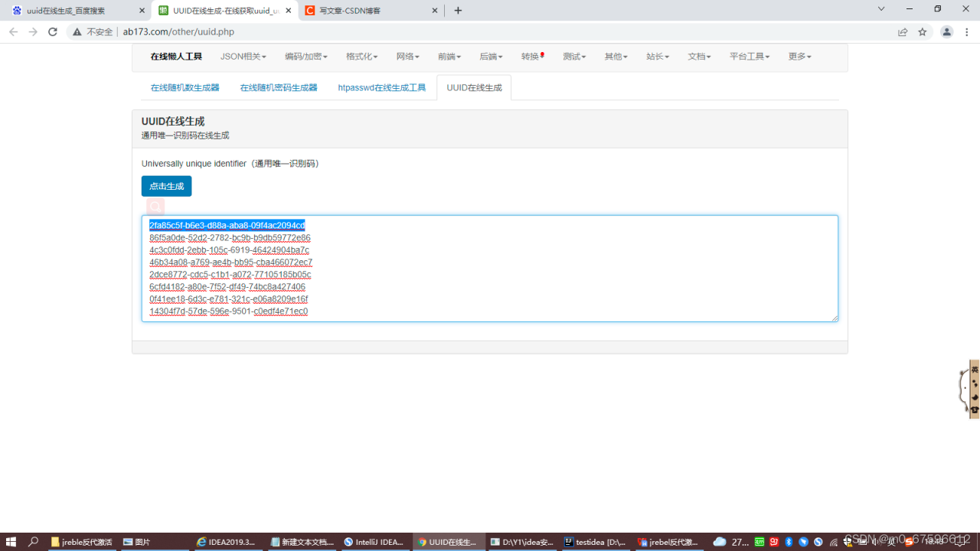Bookmark this page with the star icon
The height and width of the screenshot is (551, 980).
[x=923, y=32]
